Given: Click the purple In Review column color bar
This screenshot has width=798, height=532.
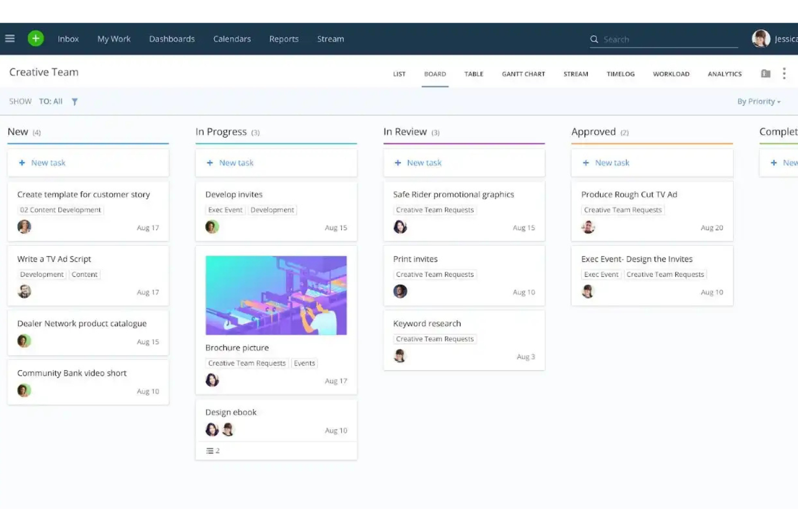Looking at the screenshot, I should (464, 144).
